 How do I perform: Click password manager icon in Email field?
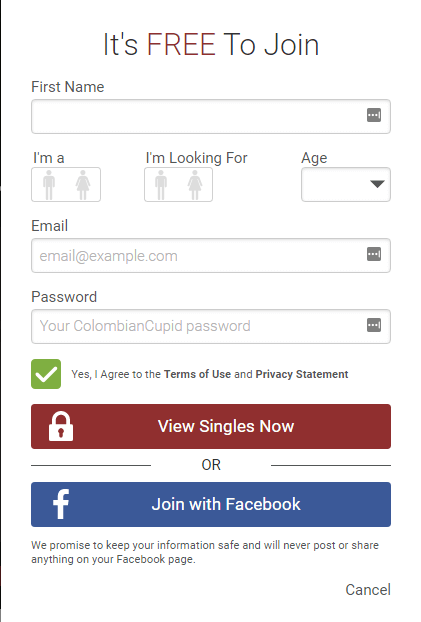coord(374,254)
